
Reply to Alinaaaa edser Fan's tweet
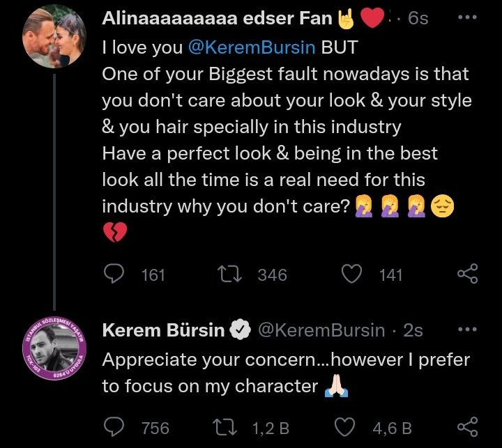coord(113,275)
